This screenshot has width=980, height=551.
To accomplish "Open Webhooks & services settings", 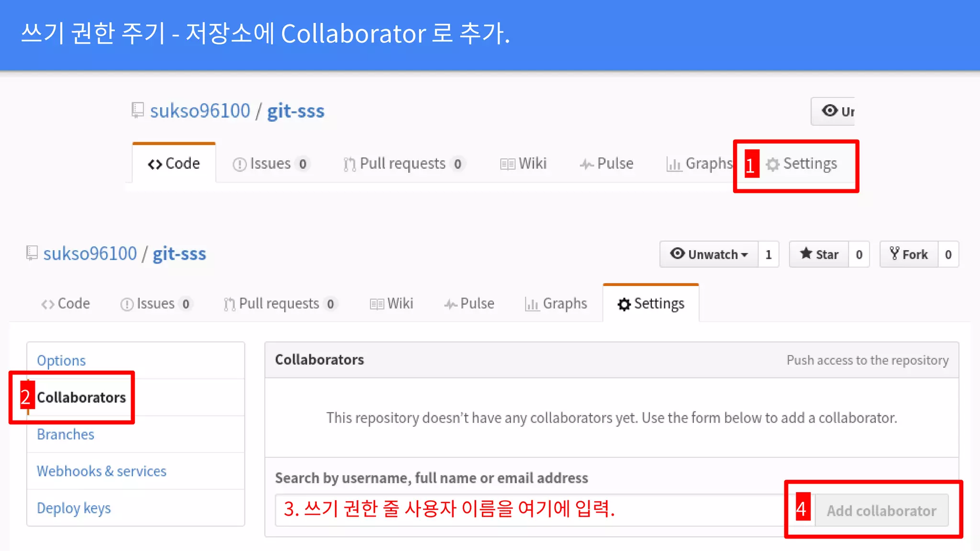I will click(x=101, y=471).
